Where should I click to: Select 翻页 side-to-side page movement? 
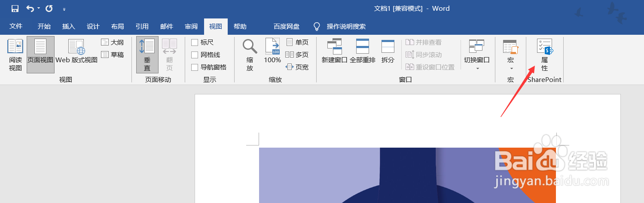tap(169, 55)
